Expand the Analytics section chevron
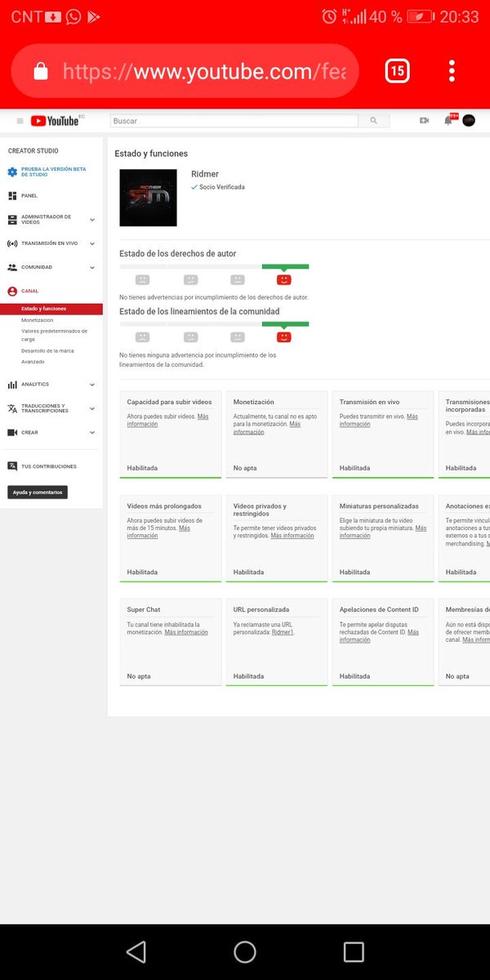Viewport: 490px width, 980px height. pos(92,385)
